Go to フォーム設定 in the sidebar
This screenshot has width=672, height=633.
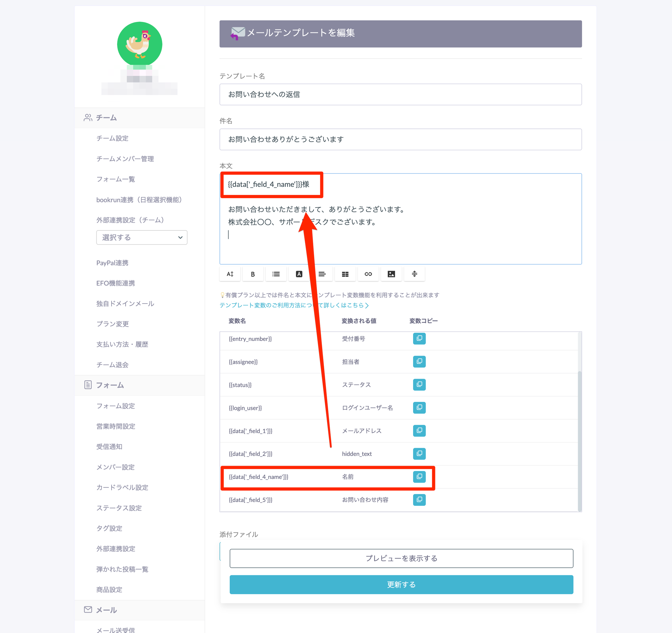tap(115, 406)
